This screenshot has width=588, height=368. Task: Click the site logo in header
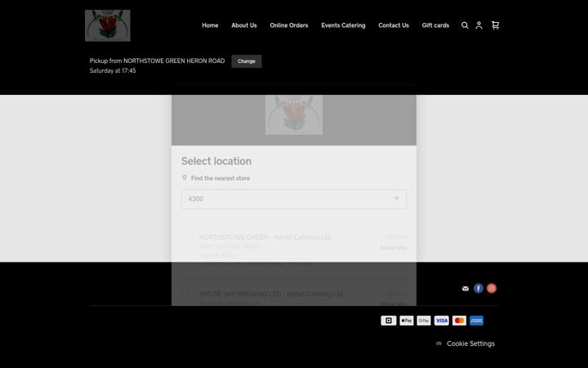pos(108,25)
